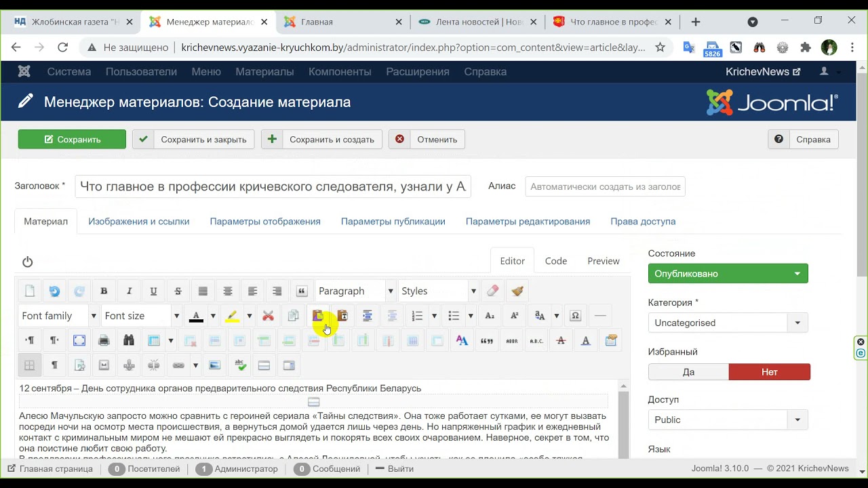Open the Font family dropdown
Image resolution: width=868 pixels, height=488 pixels.
tap(58, 316)
